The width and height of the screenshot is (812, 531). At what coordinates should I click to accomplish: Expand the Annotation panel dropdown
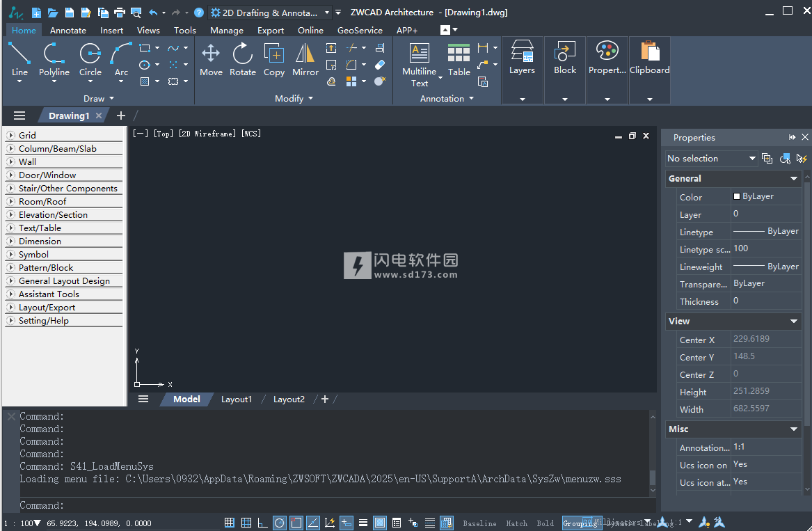click(447, 98)
